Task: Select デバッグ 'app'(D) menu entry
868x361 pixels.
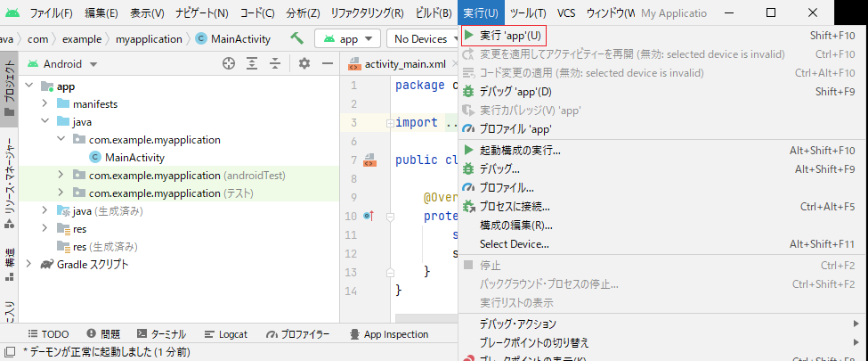Action: (x=662, y=92)
